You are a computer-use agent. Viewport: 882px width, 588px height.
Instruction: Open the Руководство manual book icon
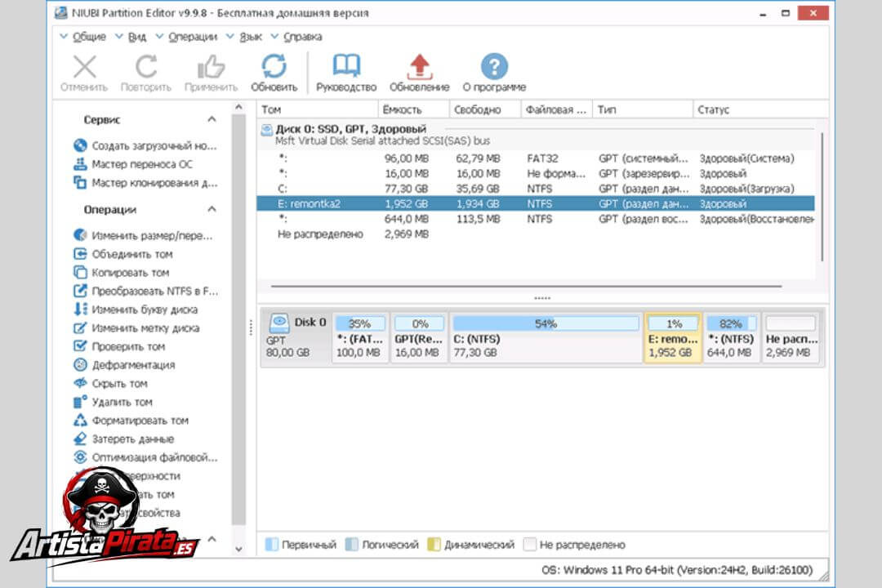click(346, 66)
